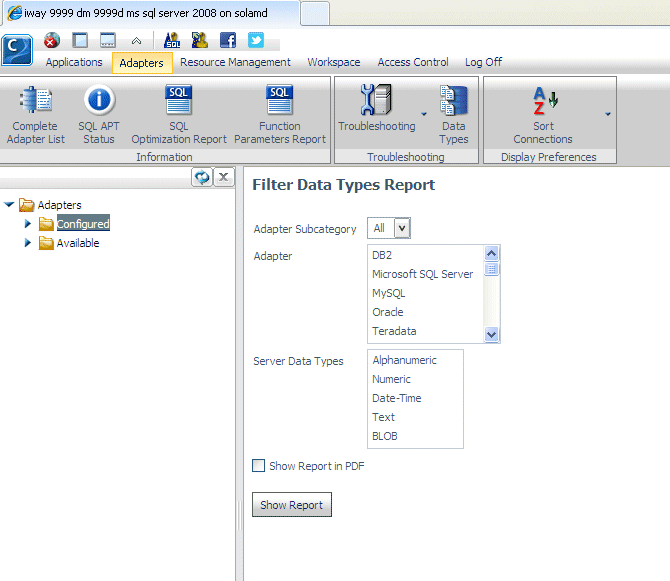Open SQL APT Status
670x581 pixels.
[x=99, y=114]
